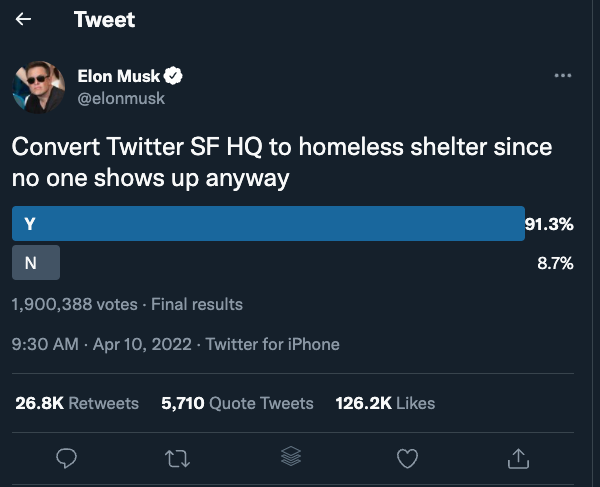
Task: Show the 126.2K Likes list
Action: pyautogui.click(x=386, y=403)
